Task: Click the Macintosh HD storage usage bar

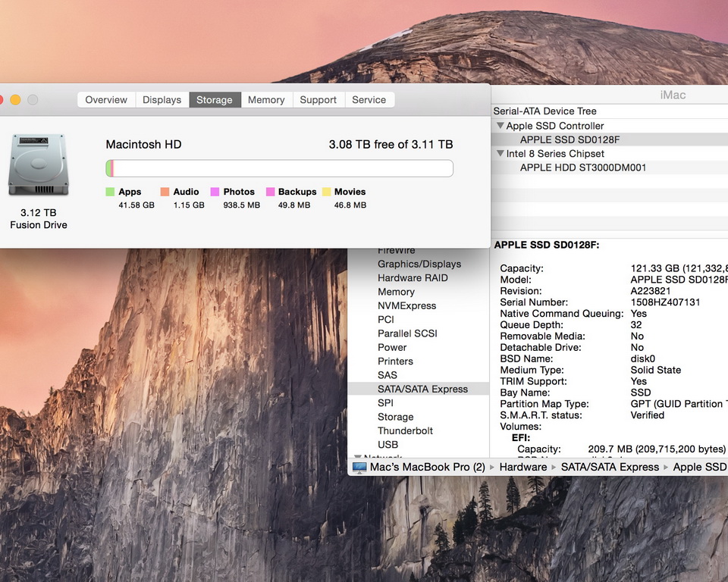Action: click(x=280, y=168)
